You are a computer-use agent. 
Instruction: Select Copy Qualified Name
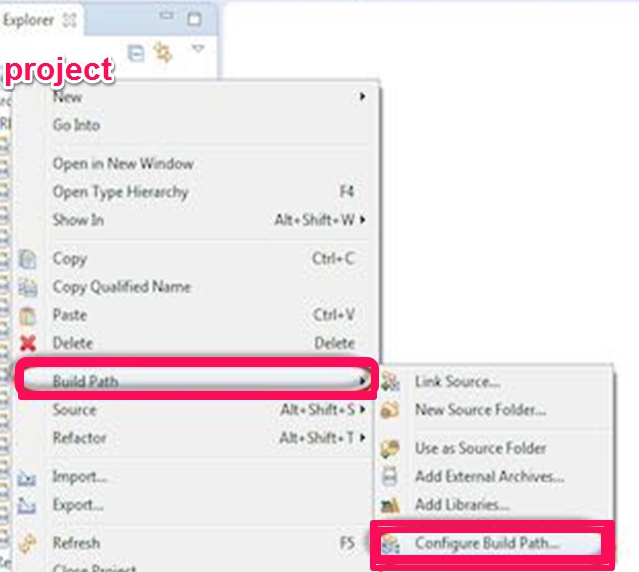[x=121, y=286]
